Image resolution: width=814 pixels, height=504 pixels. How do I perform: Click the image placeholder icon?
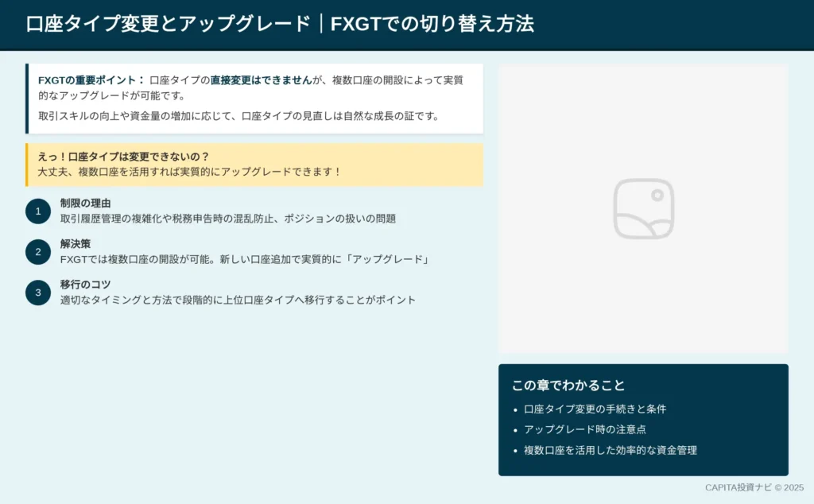coord(643,208)
